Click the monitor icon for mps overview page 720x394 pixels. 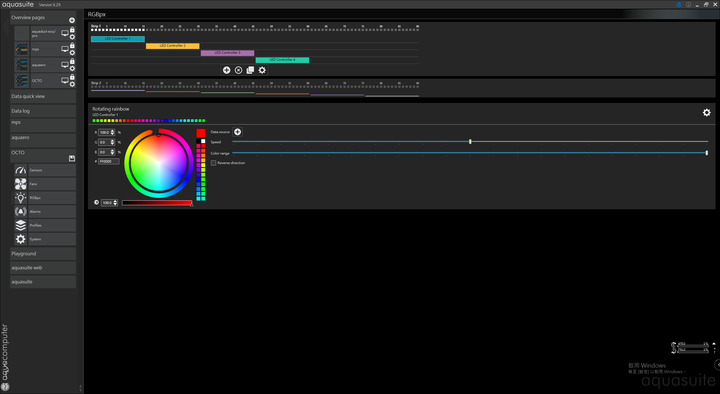coord(65,49)
